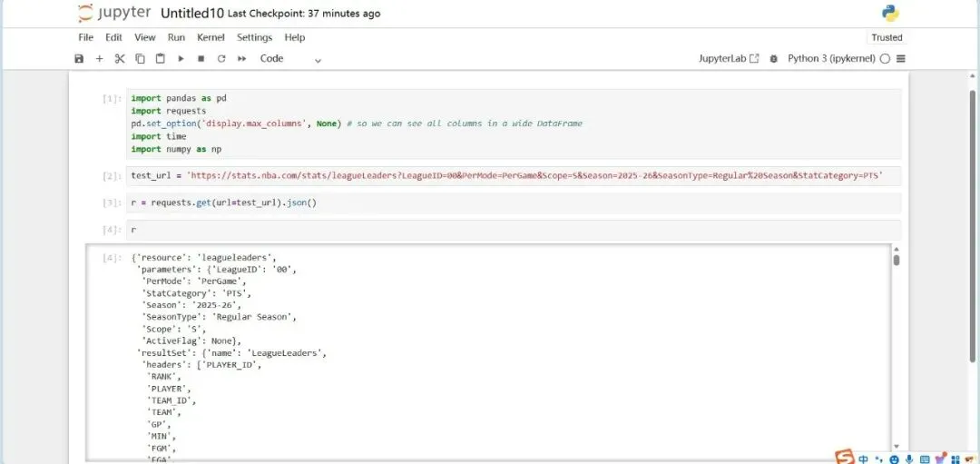Toggle Sogou Chinese input mode indicator
This screenshot has width=980, height=464.
[863, 458]
